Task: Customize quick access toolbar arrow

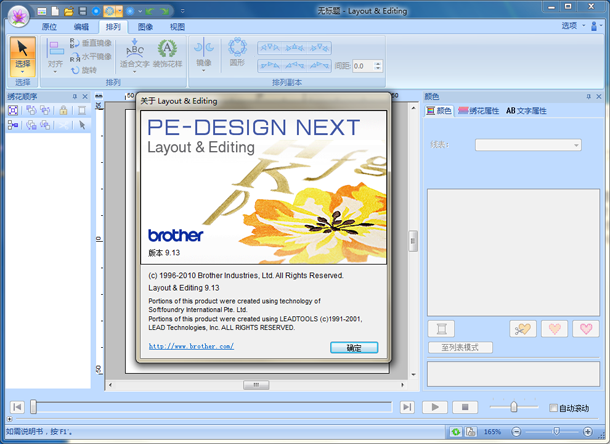Action: pos(182,11)
